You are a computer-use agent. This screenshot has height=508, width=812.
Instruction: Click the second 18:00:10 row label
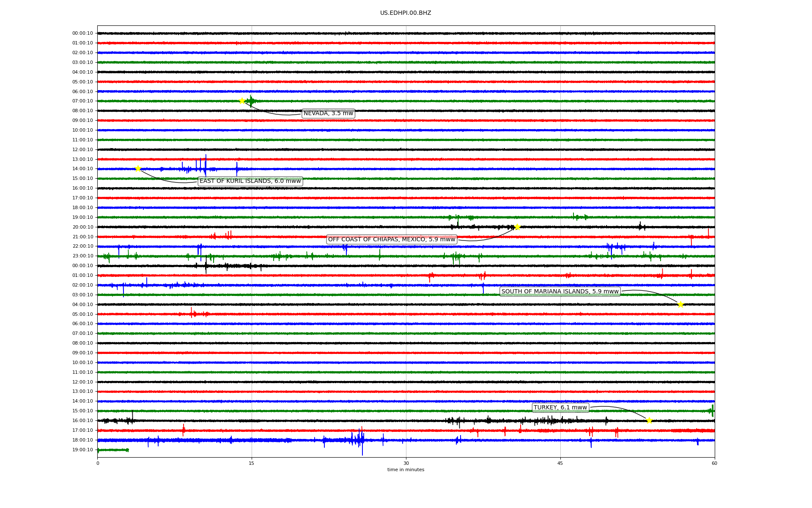coord(82,440)
